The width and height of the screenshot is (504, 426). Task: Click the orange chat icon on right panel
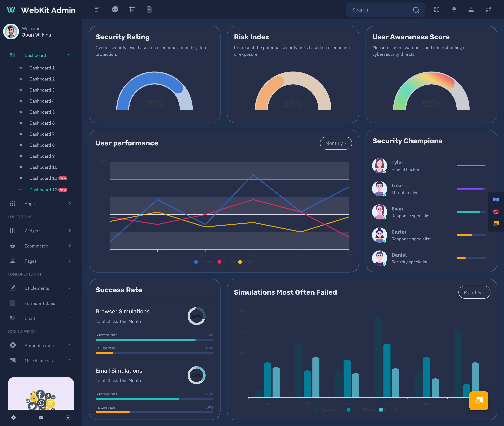click(x=496, y=224)
